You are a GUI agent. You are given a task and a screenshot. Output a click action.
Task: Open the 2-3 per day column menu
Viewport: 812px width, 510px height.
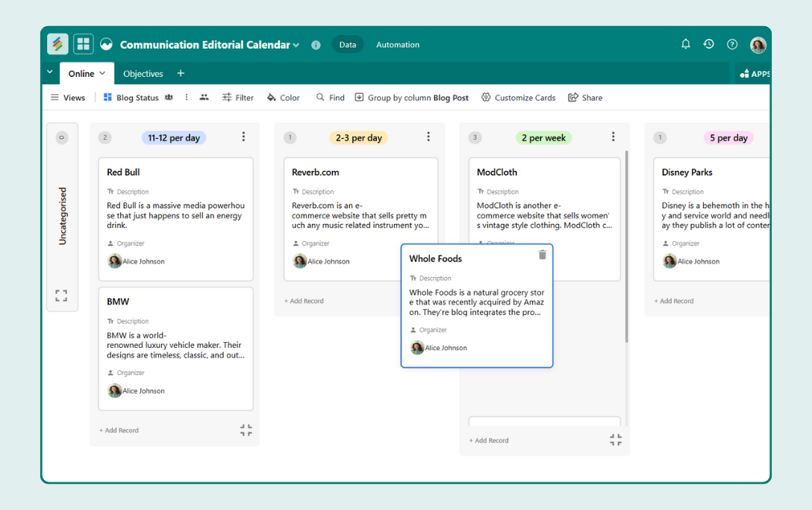point(428,137)
